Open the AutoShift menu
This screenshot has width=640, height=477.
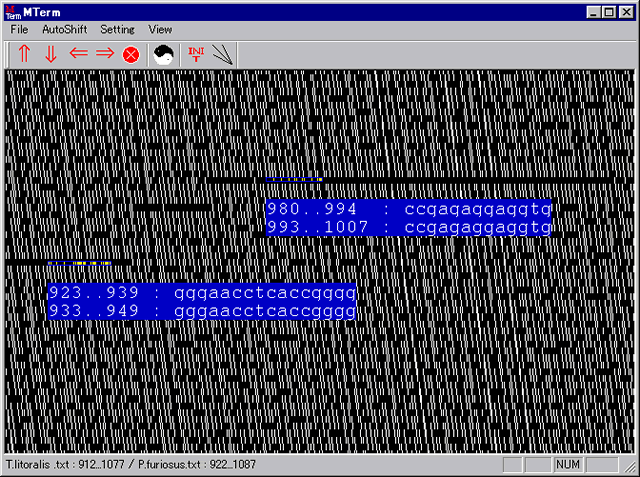64,30
